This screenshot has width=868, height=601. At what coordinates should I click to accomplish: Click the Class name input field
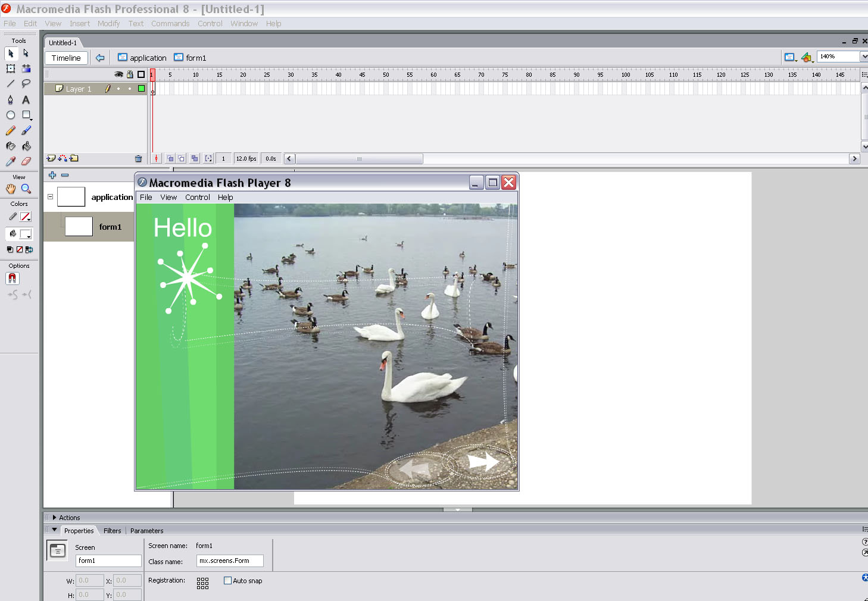click(x=230, y=561)
